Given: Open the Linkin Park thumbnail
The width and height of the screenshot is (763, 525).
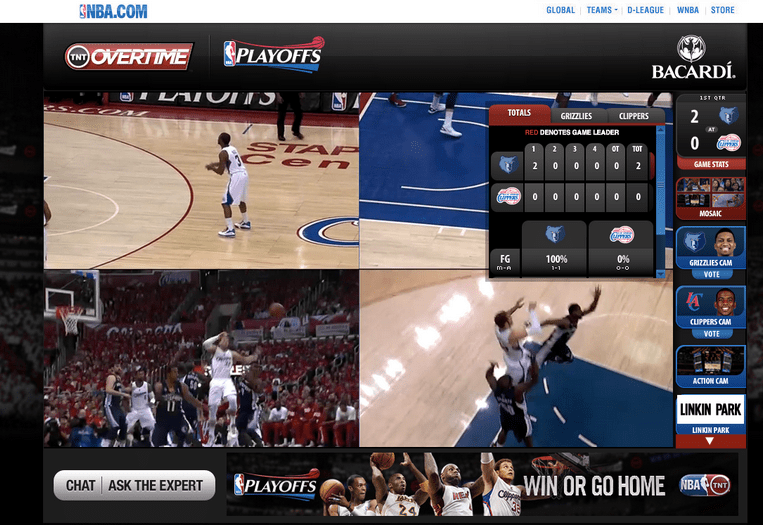Looking at the screenshot, I should coord(710,414).
